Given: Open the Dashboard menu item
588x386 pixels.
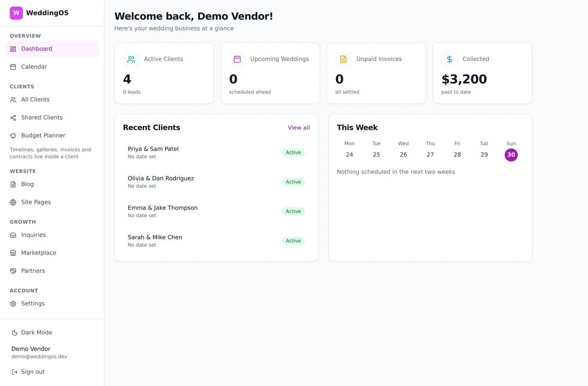Looking at the screenshot, I should tap(52, 49).
